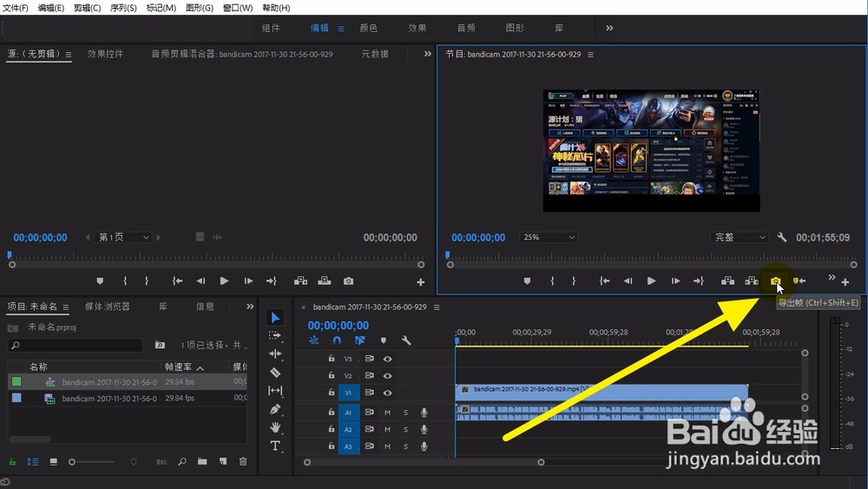This screenshot has height=489, width=868.
Task: Toggle V3 track output eye
Action: point(387,359)
